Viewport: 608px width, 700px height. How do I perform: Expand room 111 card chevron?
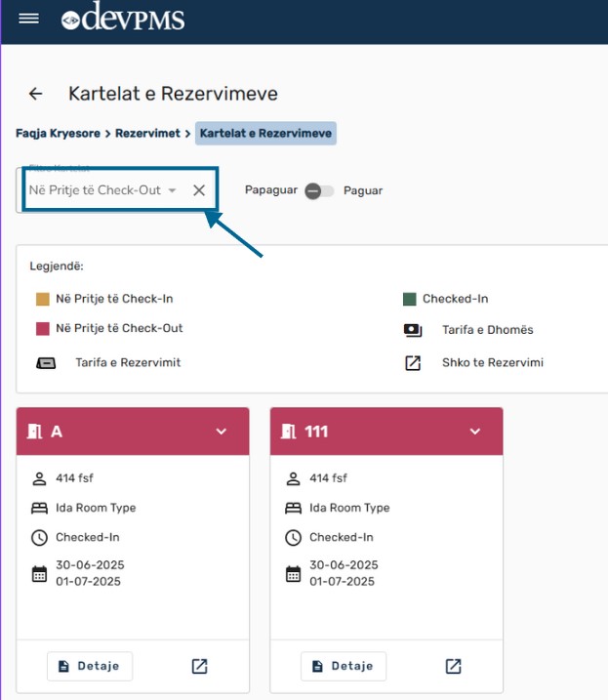(x=475, y=432)
